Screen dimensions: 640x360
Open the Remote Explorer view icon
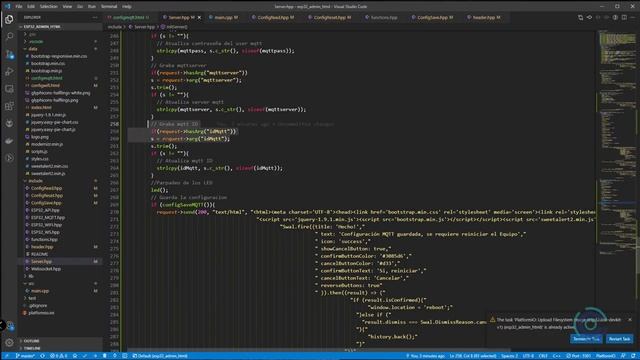point(9,89)
